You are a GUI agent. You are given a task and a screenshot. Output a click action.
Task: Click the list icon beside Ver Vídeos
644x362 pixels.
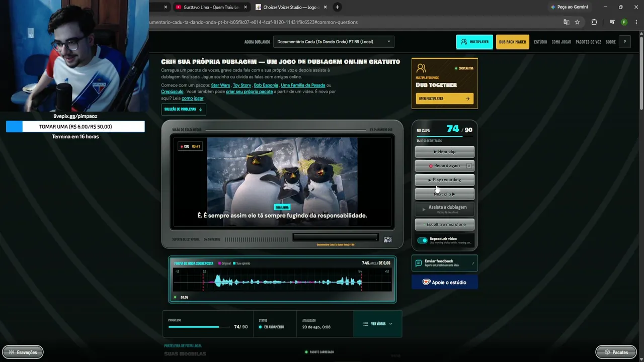tap(366, 324)
